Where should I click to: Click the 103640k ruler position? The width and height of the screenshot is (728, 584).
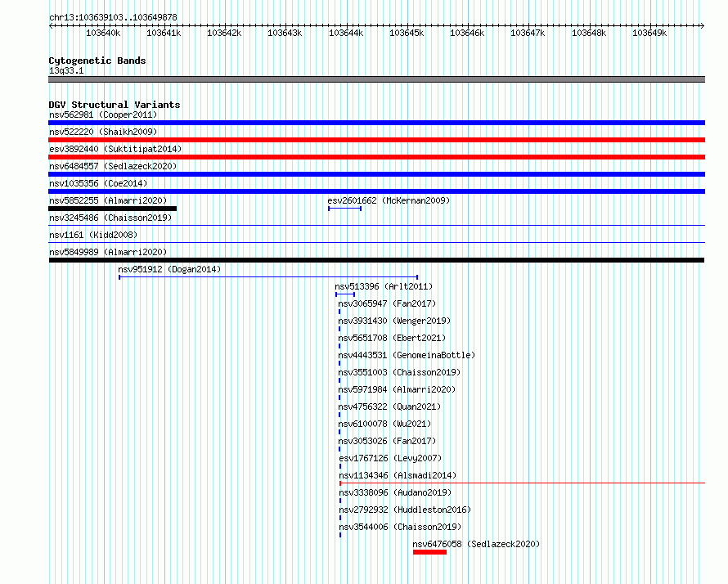pyautogui.click(x=103, y=33)
